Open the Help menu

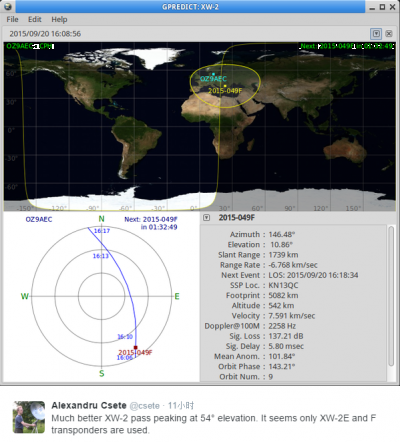59,19
